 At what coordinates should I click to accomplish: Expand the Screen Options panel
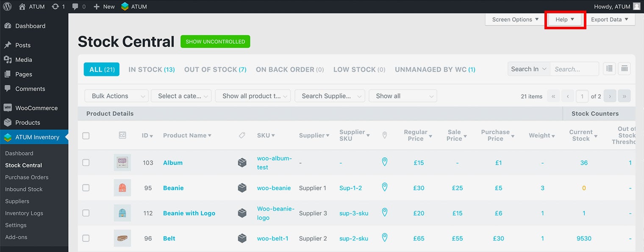pos(515,20)
